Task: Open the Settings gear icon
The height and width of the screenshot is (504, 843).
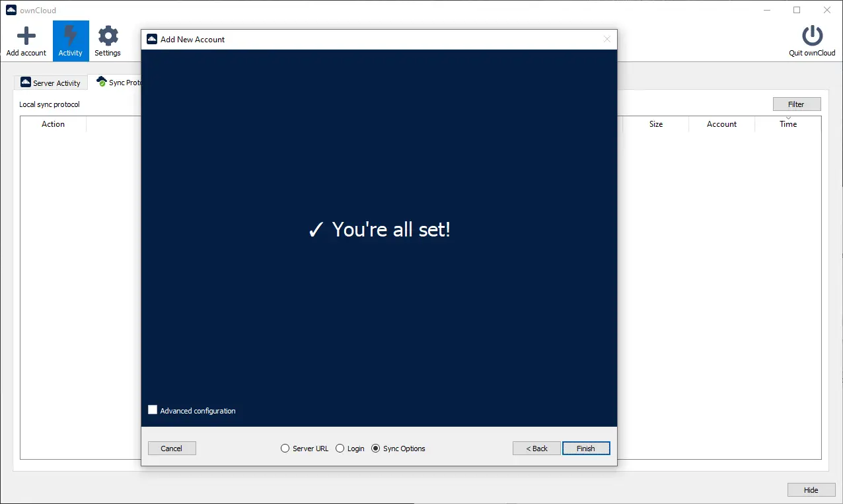Action: coord(108,36)
